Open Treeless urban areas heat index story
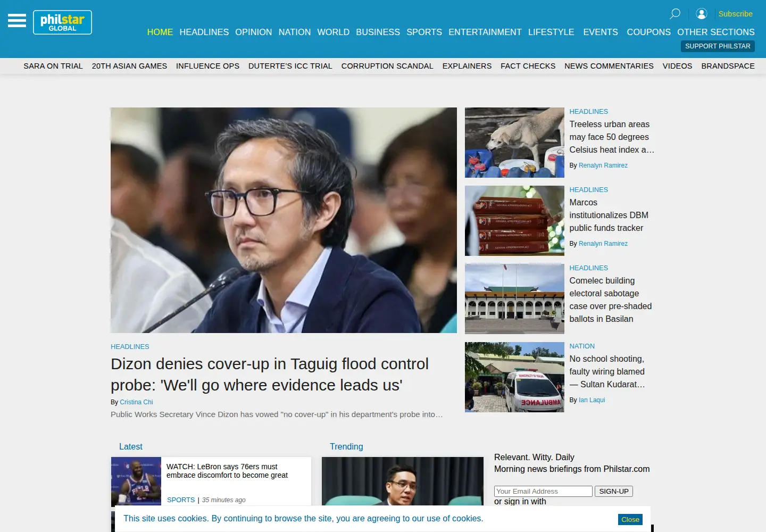The width and height of the screenshot is (766, 532). (612, 137)
